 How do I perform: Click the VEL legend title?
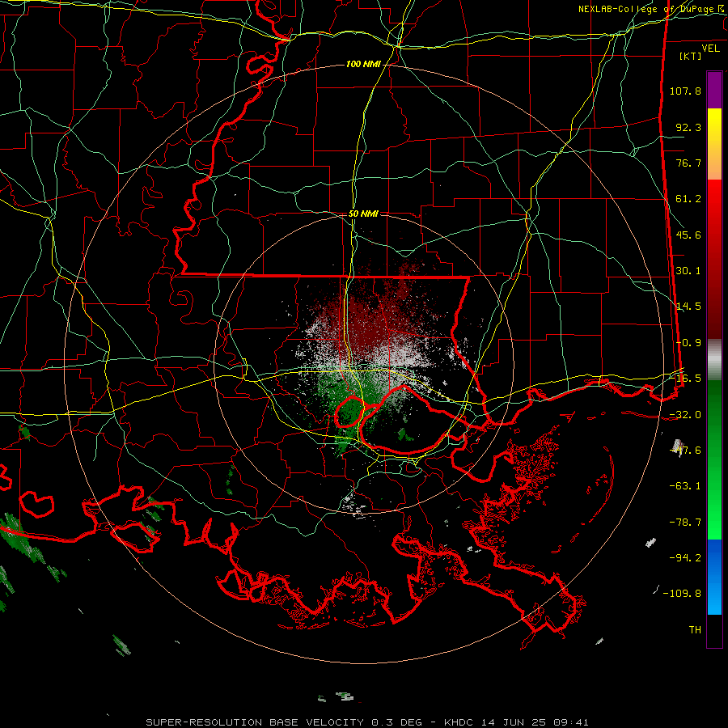[x=710, y=49]
